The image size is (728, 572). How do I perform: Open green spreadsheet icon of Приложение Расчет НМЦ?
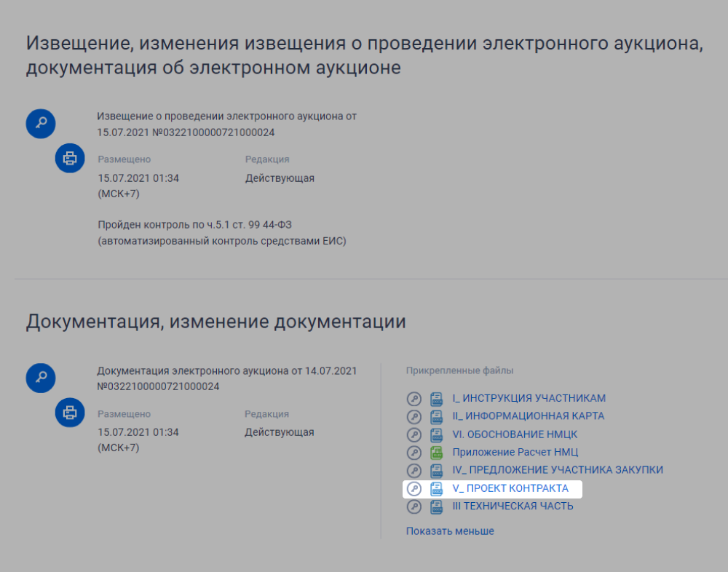[x=436, y=452]
